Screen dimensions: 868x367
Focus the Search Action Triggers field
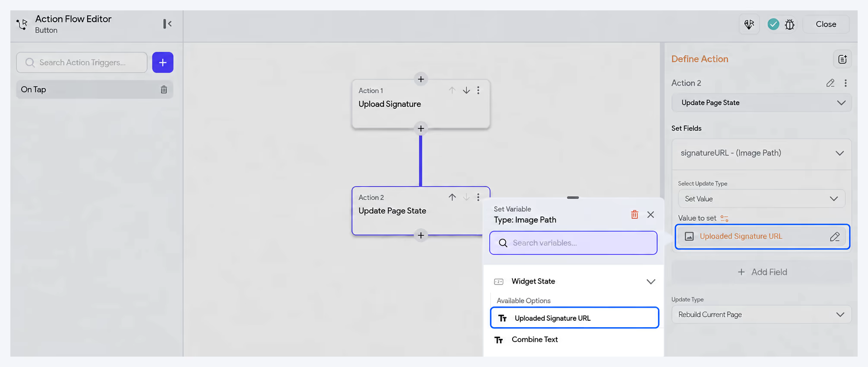pyautogui.click(x=82, y=62)
